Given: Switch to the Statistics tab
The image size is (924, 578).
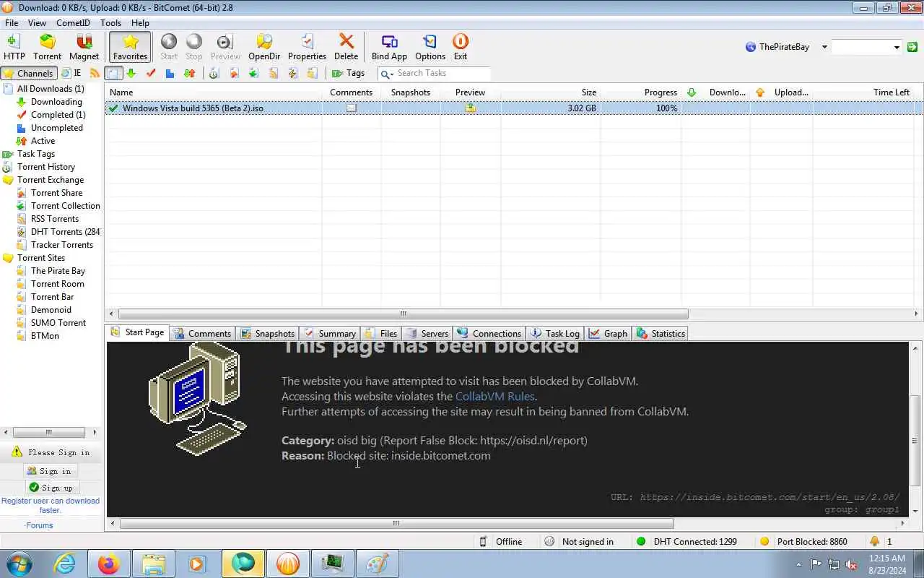Looking at the screenshot, I should tap(660, 333).
